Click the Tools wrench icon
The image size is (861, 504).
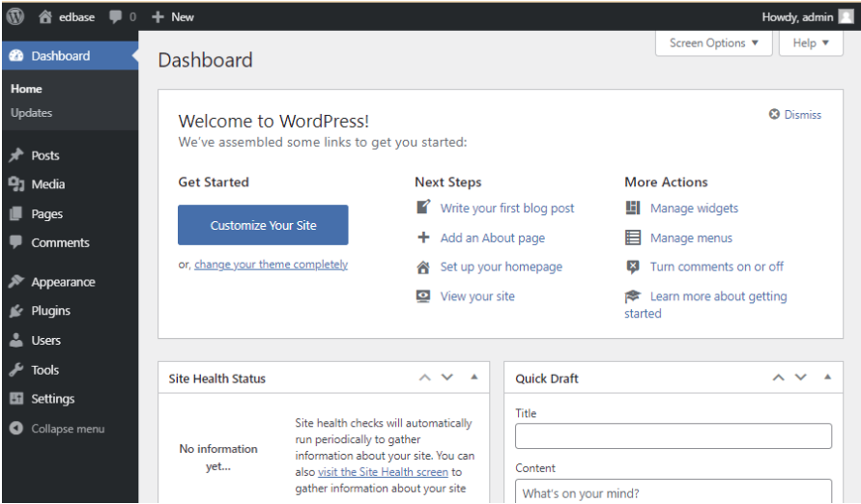tap(16, 370)
